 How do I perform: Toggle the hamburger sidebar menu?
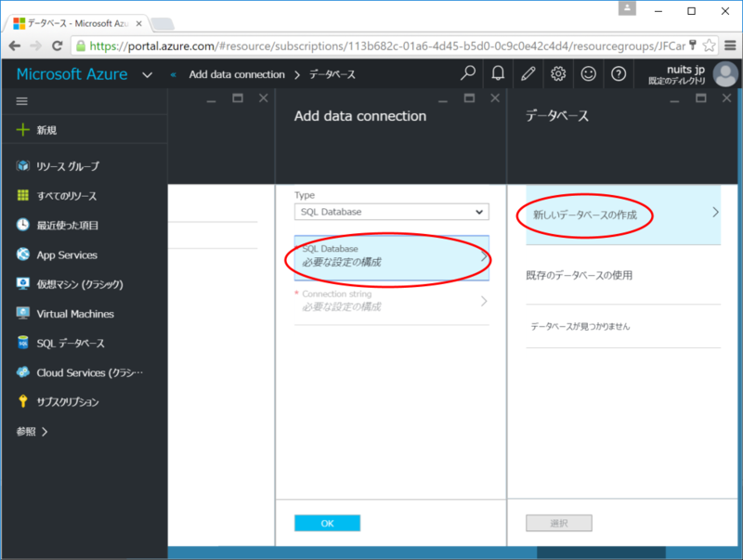click(x=21, y=101)
